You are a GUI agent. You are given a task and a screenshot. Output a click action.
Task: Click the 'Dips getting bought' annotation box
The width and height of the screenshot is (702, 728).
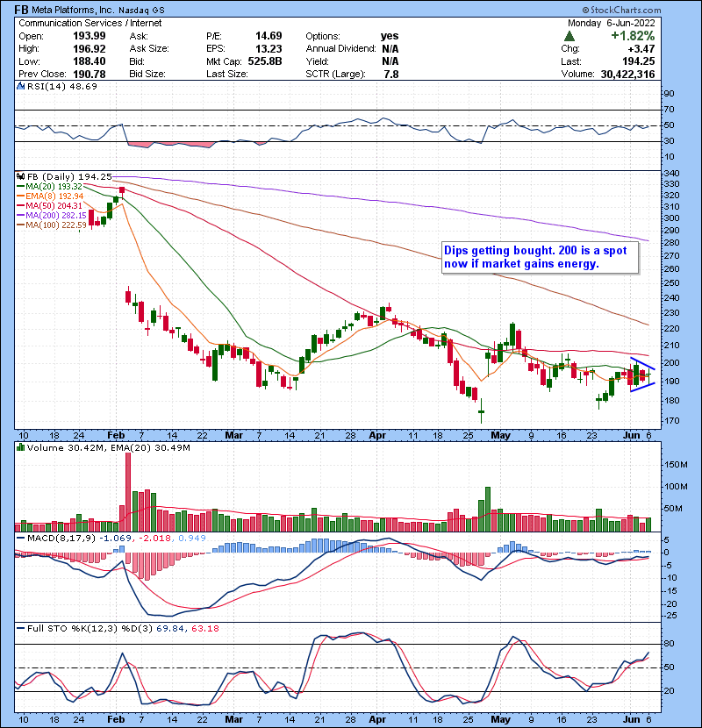541,257
